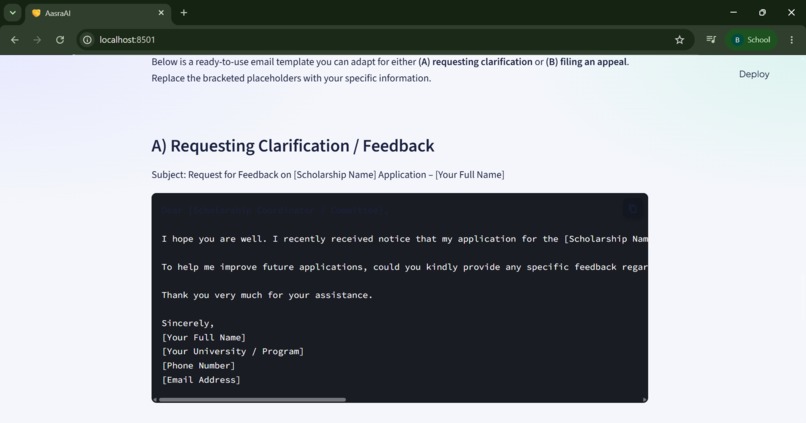
Task: Bookmark this page with star icon
Action: coord(680,40)
